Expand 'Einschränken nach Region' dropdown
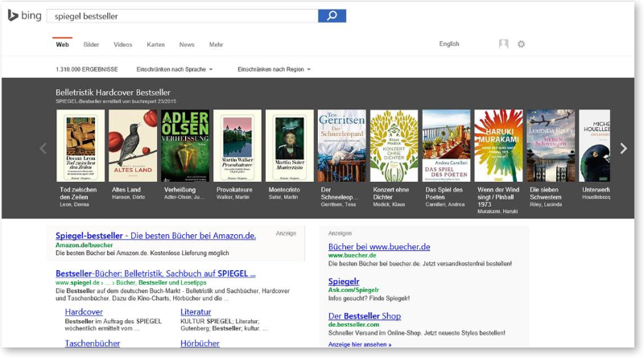Screen dimensions: 644x358 coord(275,69)
